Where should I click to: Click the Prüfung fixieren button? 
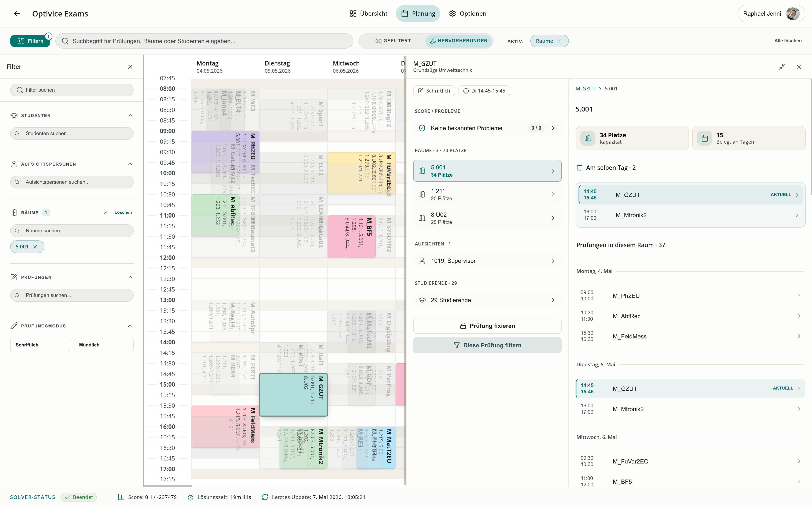pos(487,326)
